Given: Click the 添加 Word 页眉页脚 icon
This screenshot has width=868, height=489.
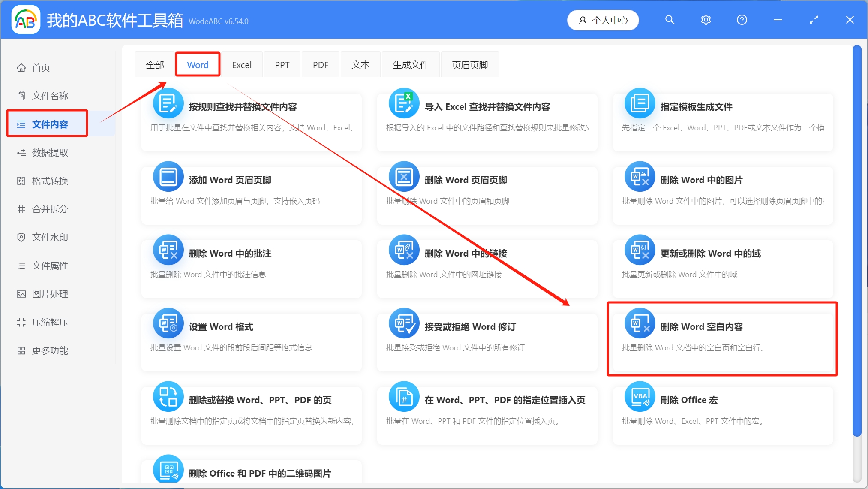Looking at the screenshot, I should (x=168, y=176).
